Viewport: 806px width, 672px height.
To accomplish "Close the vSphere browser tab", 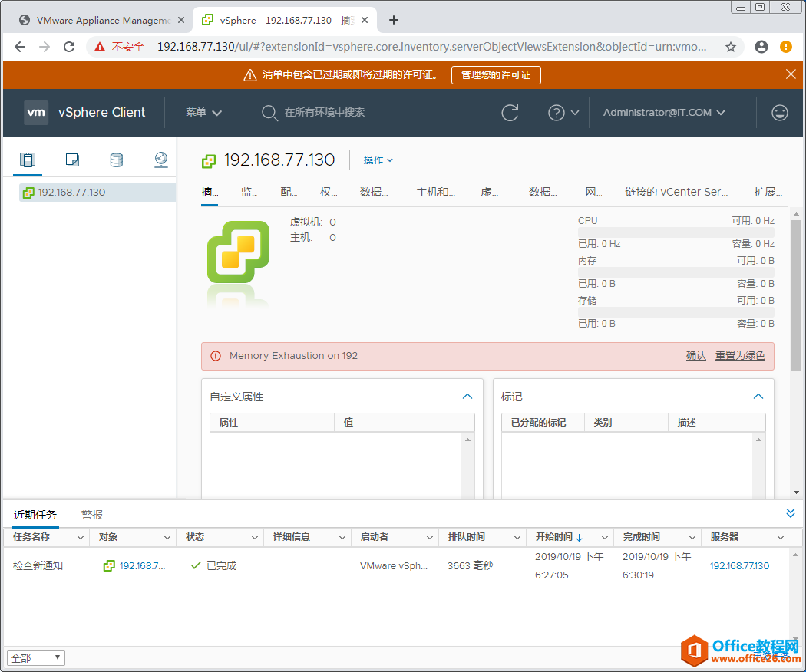I will pyautogui.click(x=365, y=20).
